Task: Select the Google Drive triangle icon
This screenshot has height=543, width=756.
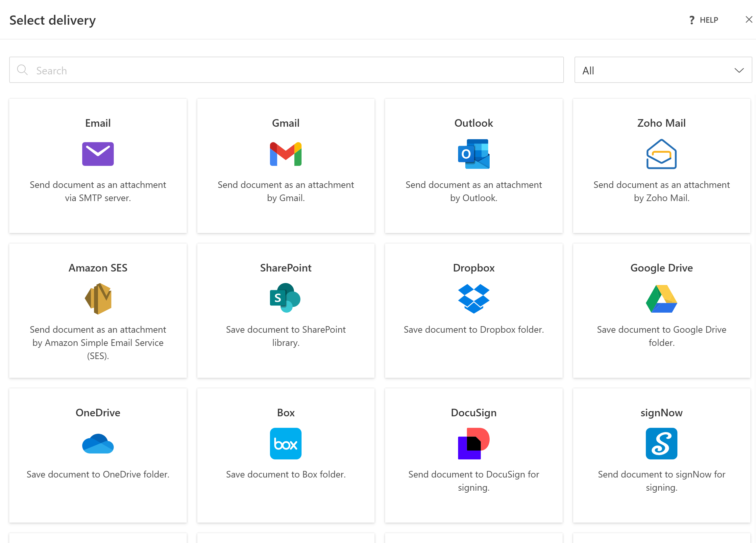Action: pyautogui.click(x=661, y=298)
